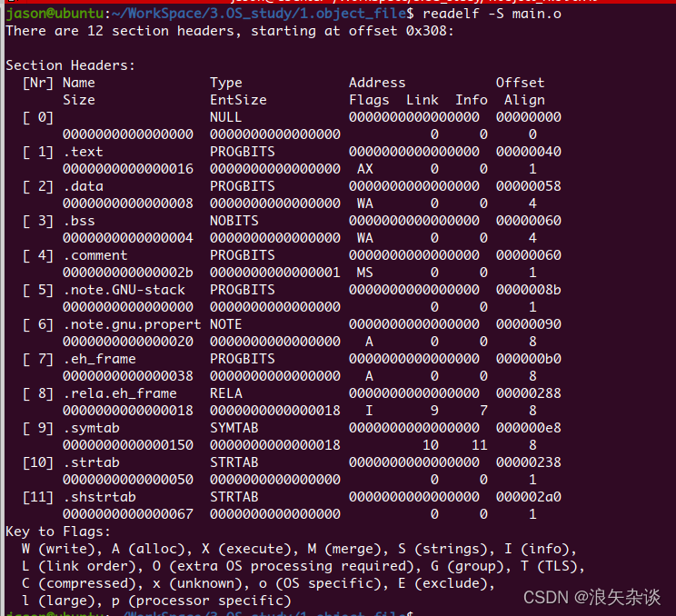Click the size value '0000000000000050'

click(128, 480)
